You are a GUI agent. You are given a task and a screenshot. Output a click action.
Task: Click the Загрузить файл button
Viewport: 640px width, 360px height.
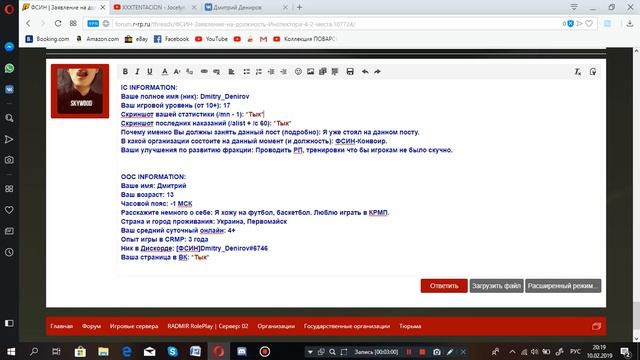[496, 286]
